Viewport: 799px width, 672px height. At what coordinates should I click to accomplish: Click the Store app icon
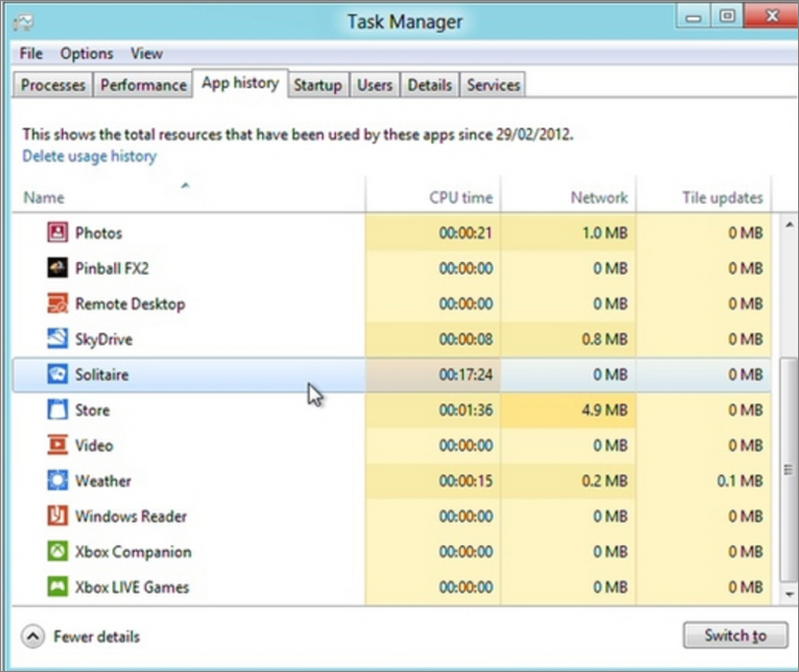coord(57,410)
